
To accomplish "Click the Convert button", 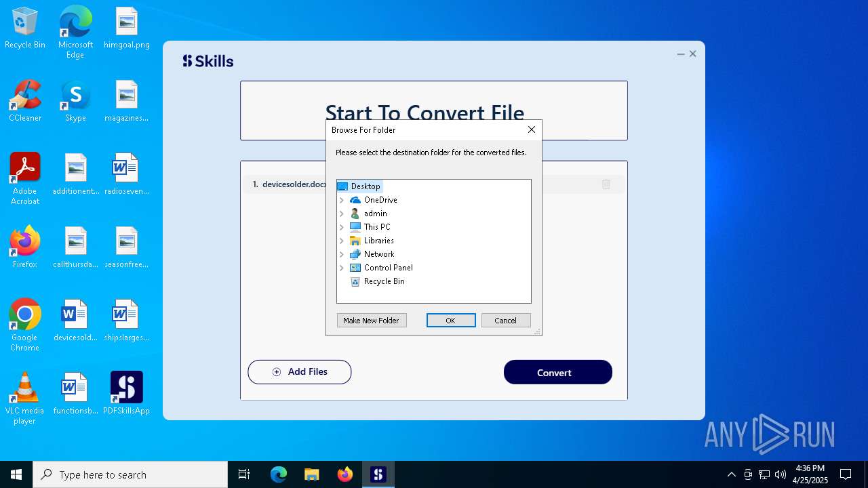I will pos(558,372).
